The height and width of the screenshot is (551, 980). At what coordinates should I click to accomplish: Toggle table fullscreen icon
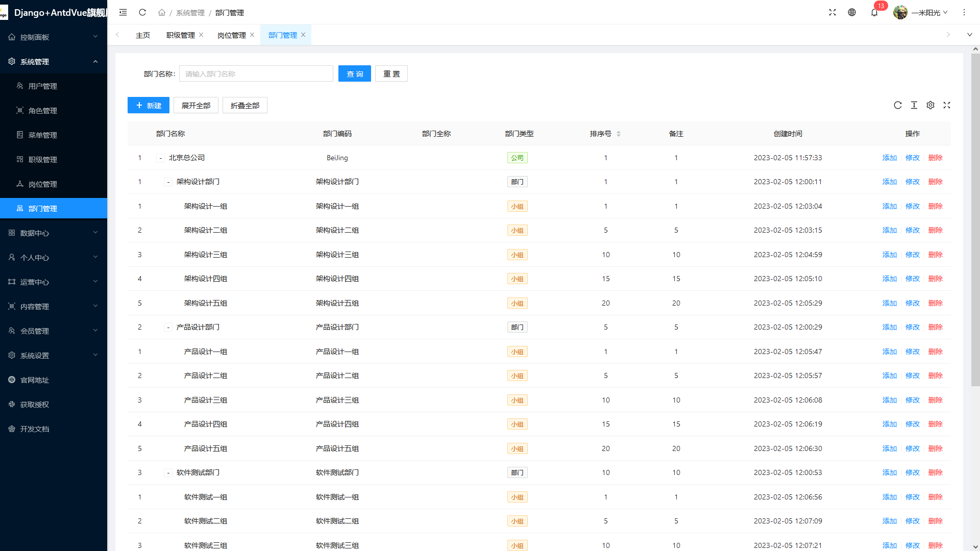[947, 105]
